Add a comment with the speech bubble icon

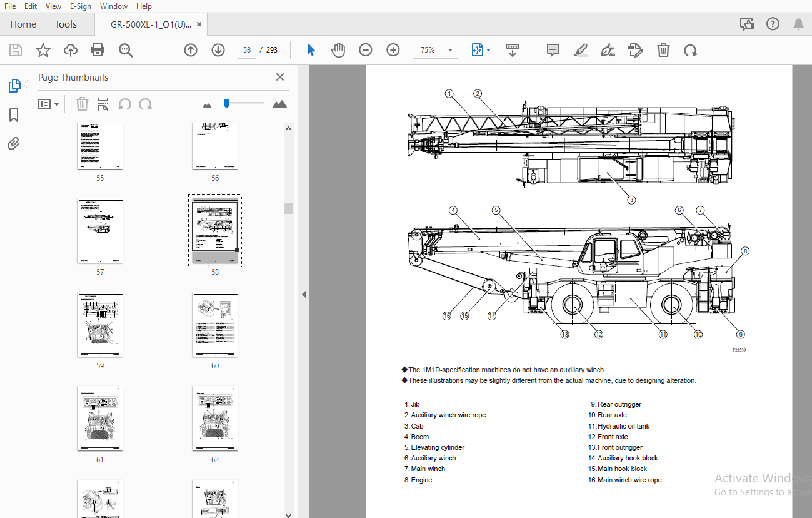coord(553,50)
